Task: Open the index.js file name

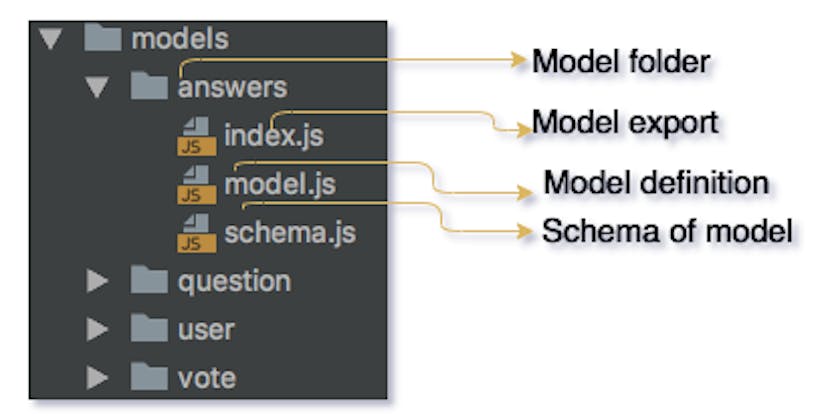Action: [273, 135]
